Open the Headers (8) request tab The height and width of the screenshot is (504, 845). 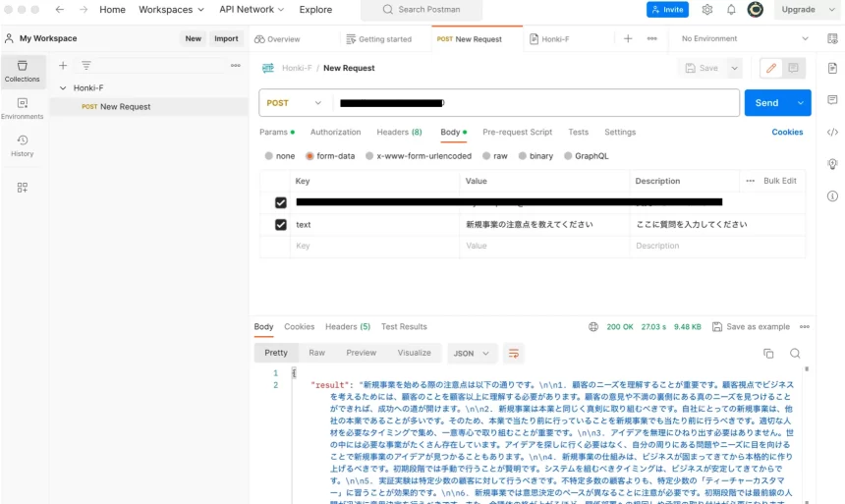(399, 132)
